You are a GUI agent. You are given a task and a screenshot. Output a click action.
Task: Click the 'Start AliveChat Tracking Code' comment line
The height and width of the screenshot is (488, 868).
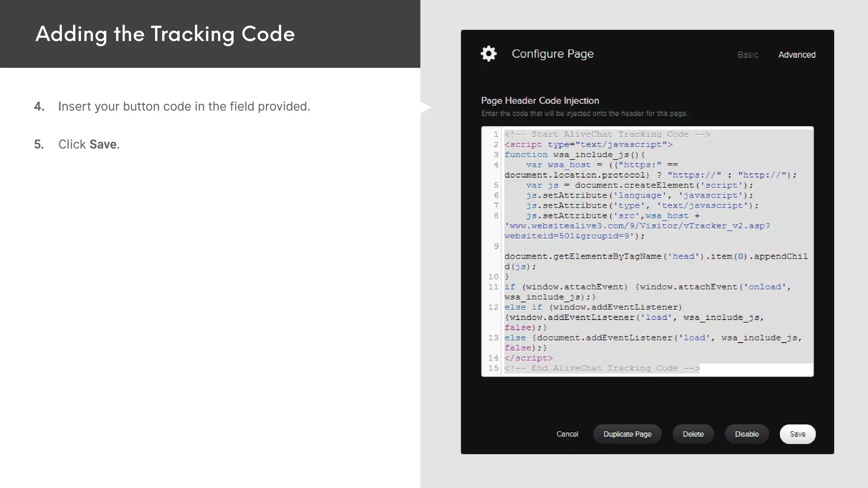click(x=607, y=134)
